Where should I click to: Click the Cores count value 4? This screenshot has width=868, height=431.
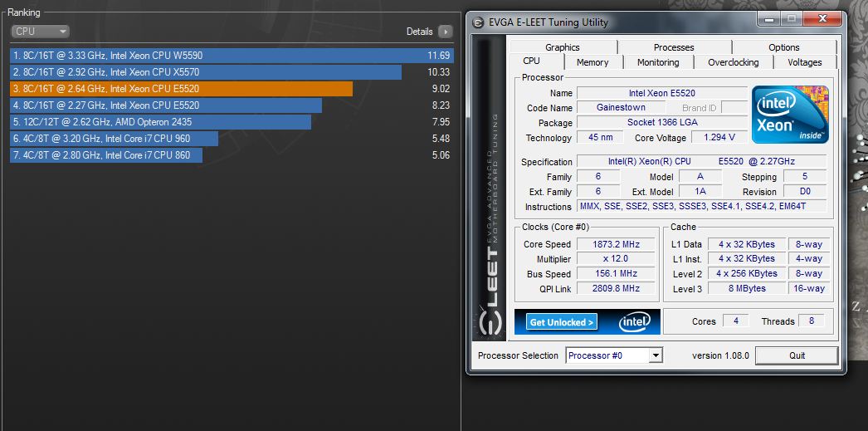pyautogui.click(x=736, y=321)
